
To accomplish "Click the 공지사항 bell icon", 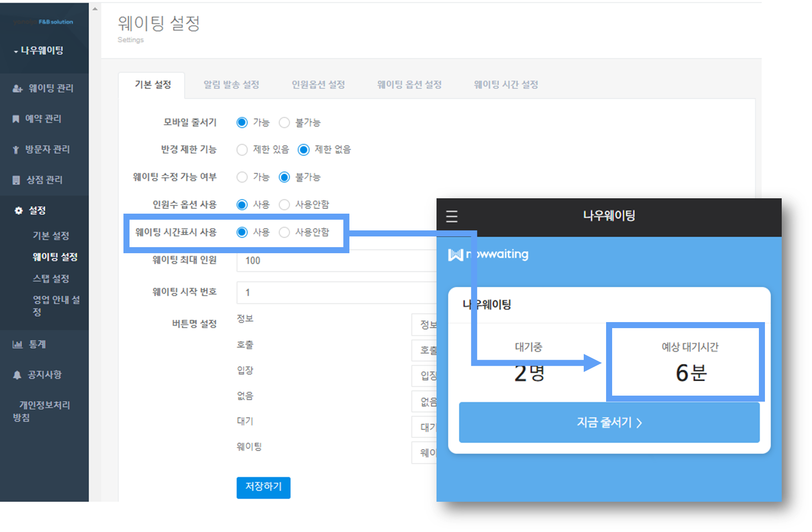I will (x=17, y=375).
